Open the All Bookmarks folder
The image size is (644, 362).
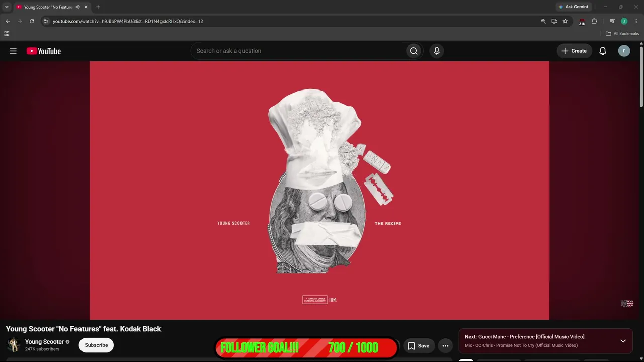[x=622, y=34]
